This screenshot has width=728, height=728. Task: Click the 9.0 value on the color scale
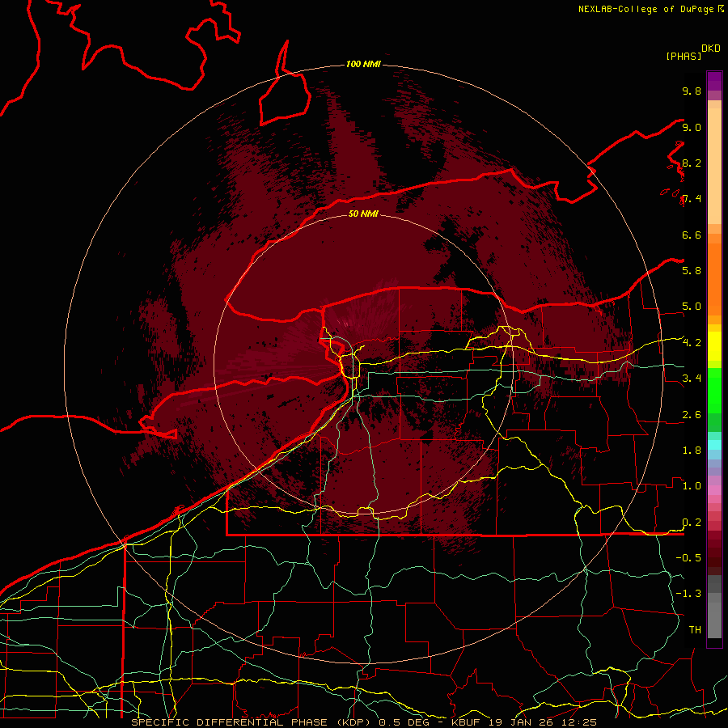[x=692, y=127]
